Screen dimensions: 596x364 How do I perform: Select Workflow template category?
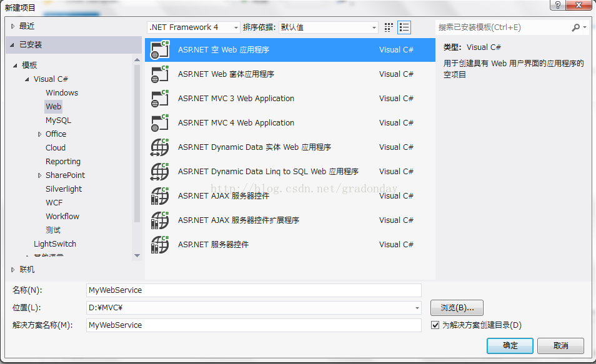pos(62,216)
